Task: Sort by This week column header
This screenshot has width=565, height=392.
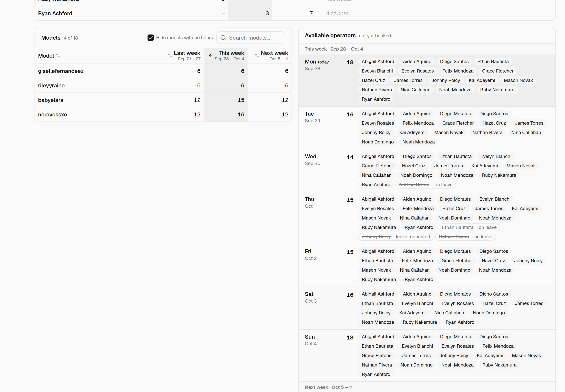Action: click(x=226, y=56)
